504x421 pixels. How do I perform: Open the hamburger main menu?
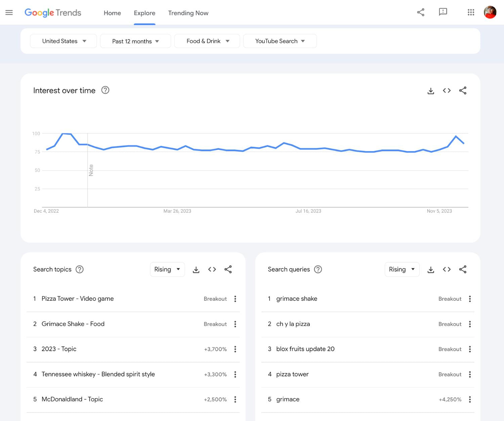pos(9,13)
